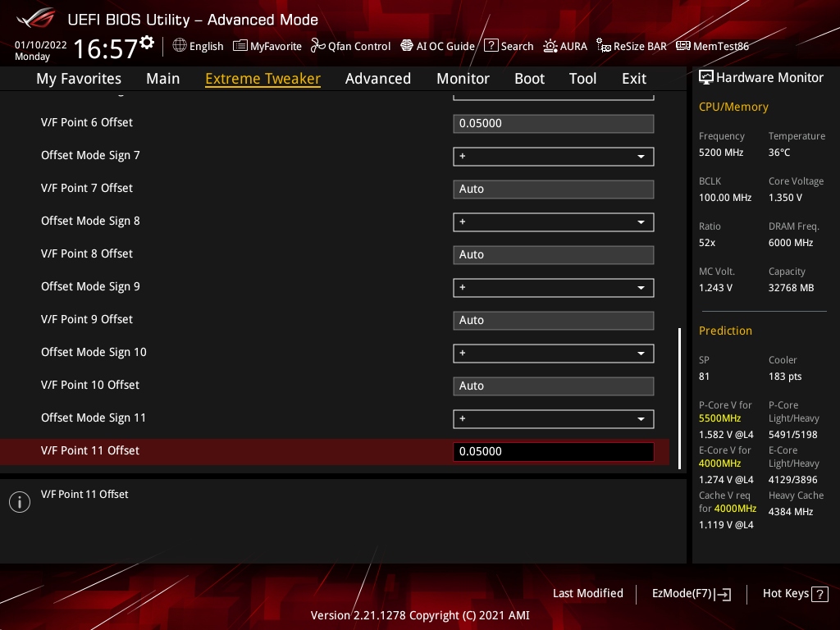The width and height of the screenshot is (840, 630).
Task: Open Offset Mode Sign 11 dropdown
Action: [x=554, y=419]
